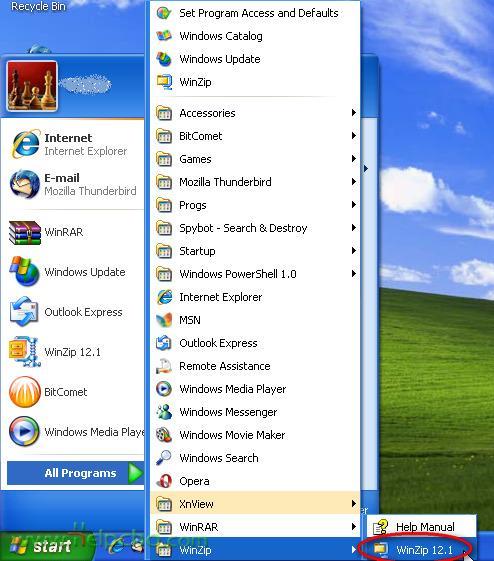
Task: Select the WinRAR folder in programs list
Action: [x=255, y=527]
